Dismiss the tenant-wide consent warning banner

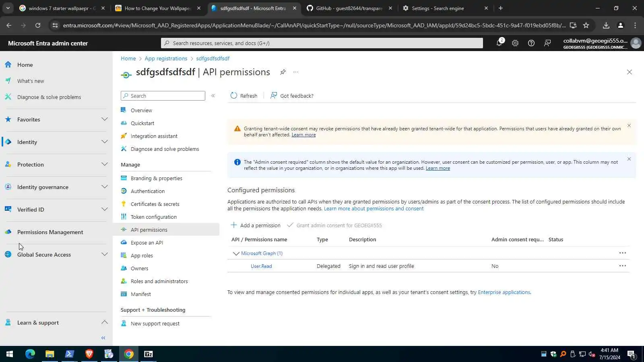[x=629, y=125]
